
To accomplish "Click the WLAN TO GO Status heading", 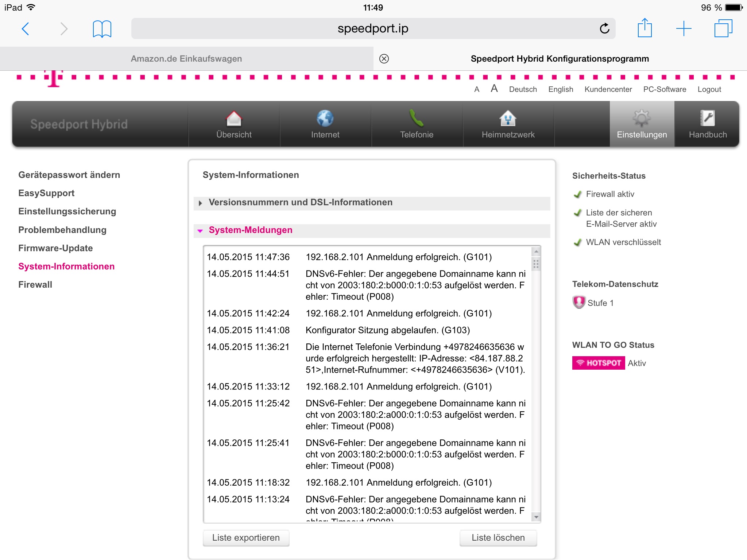I will point(613,345).
